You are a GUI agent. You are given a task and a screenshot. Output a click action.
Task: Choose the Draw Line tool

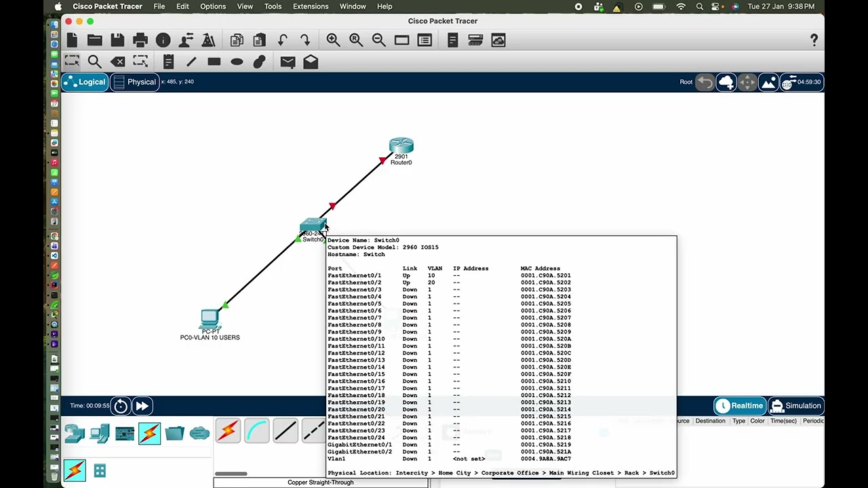pos(191,62)
